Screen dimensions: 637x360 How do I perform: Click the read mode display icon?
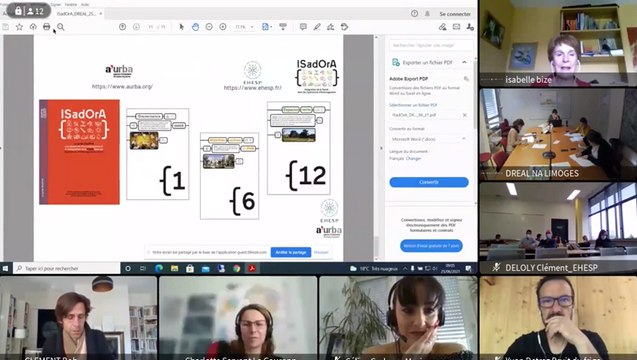283,27
